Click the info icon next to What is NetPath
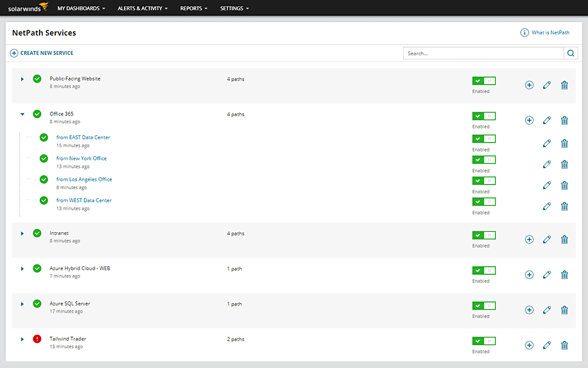This screenshot has width=588, height=368. click(x=524, y=33)
